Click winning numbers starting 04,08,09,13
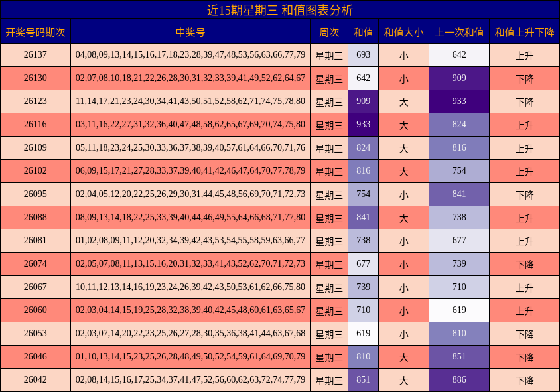Screen dimensions: 560x392 point(190,54)
